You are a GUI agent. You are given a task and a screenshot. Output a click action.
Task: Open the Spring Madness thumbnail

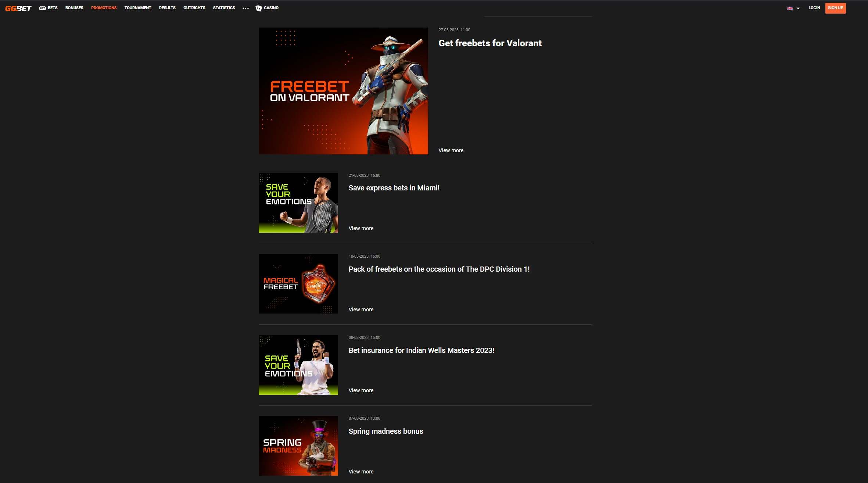298,446
